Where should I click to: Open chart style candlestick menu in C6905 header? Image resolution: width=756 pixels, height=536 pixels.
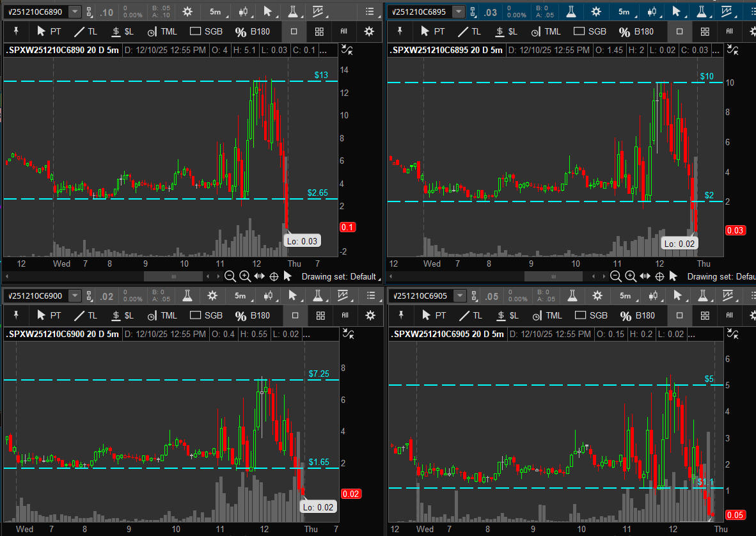click(x=652, y=296)
